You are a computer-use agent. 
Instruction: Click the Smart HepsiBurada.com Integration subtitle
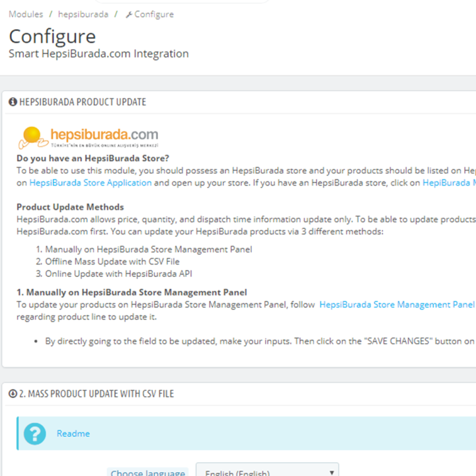tap(99, 54)
